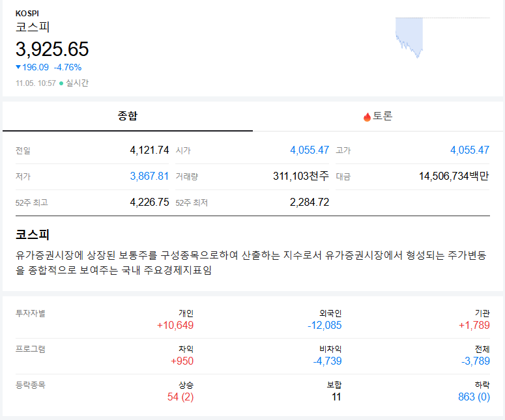Click the flame icon beside 토론
Image resolution: width=505 pixels, height=420 pixels.
[367, 117]
